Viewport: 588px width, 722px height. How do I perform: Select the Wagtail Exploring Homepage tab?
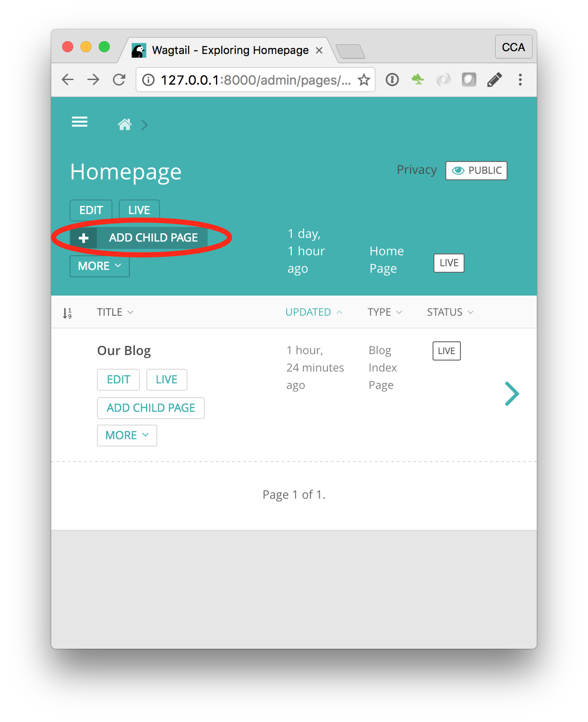click(230, 50)
